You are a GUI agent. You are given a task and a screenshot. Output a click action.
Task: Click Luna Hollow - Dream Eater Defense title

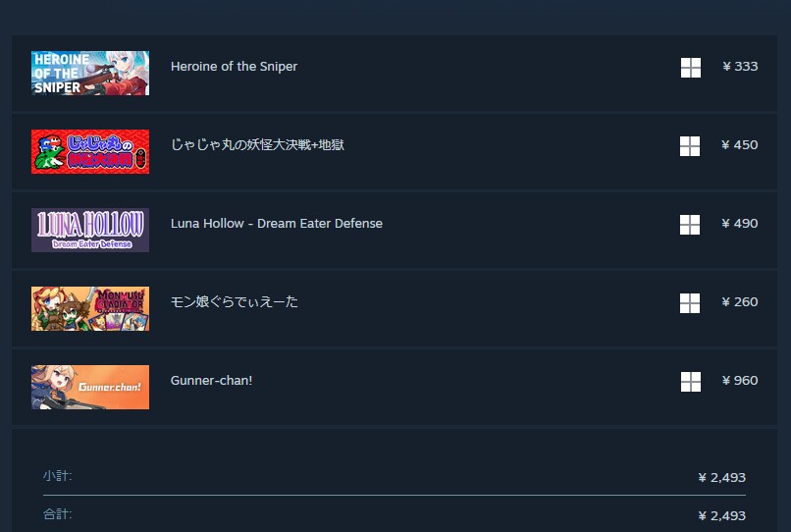(x=277, y=223)
